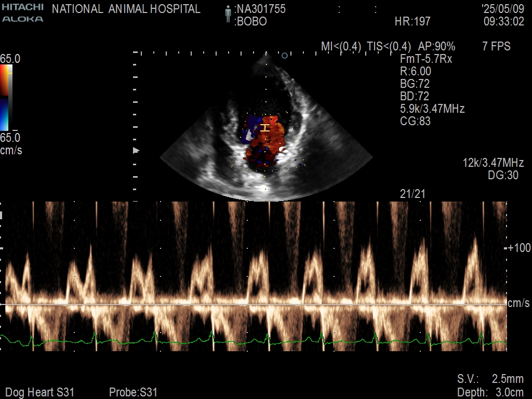Click the color Doppler velocity scale bar
Image resolution: width=532 pixels, height=399 pixels.
click(5, 98)
